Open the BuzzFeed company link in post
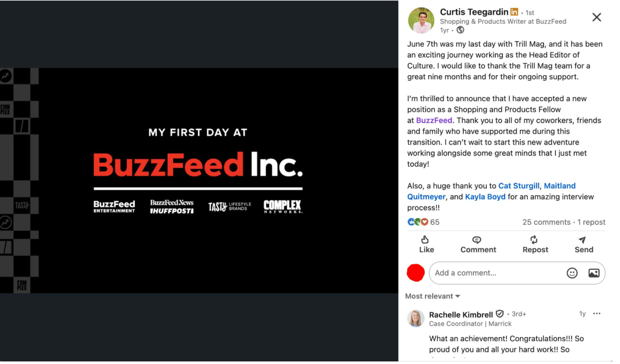The image size is (620, 364). tap(434, 120)
